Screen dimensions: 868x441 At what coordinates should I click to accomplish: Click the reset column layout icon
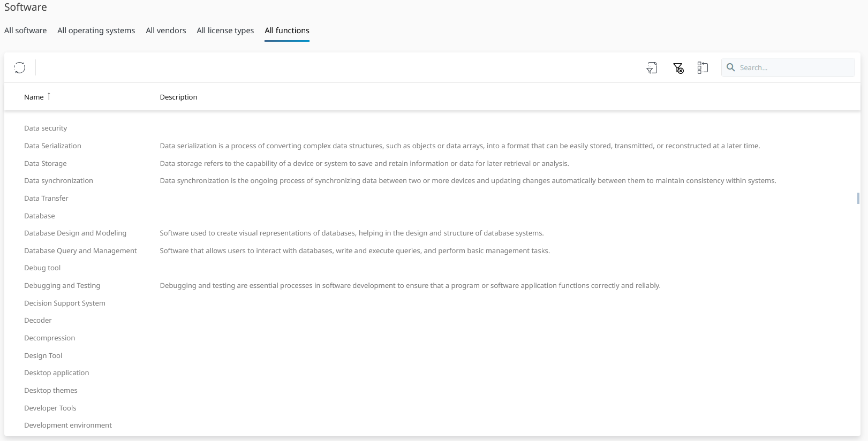click(703, 68)
